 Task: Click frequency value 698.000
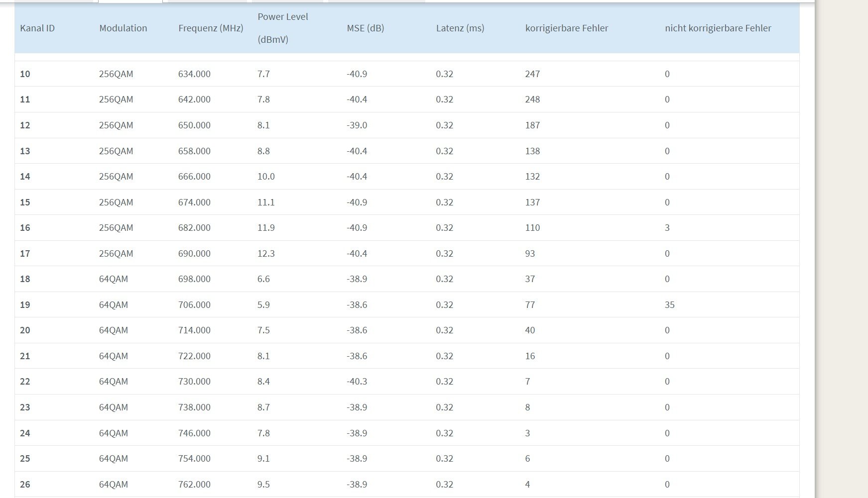[x=194, y=279]
